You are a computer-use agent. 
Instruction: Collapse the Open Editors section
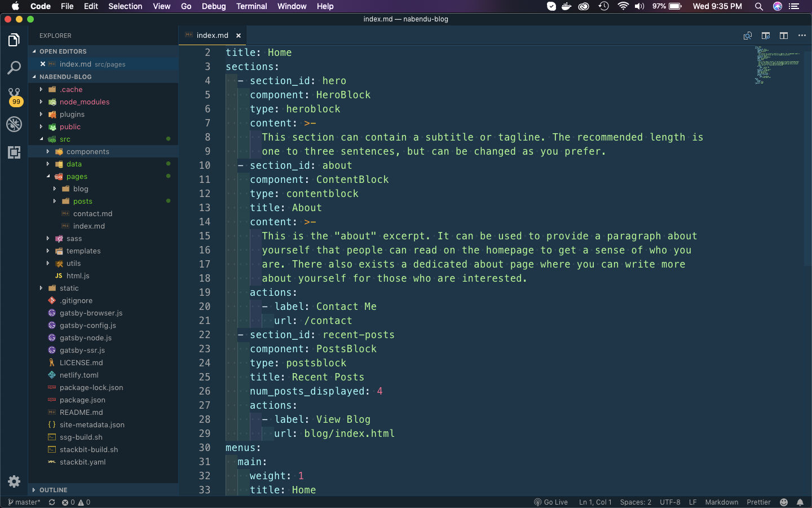tap(103, 51)
